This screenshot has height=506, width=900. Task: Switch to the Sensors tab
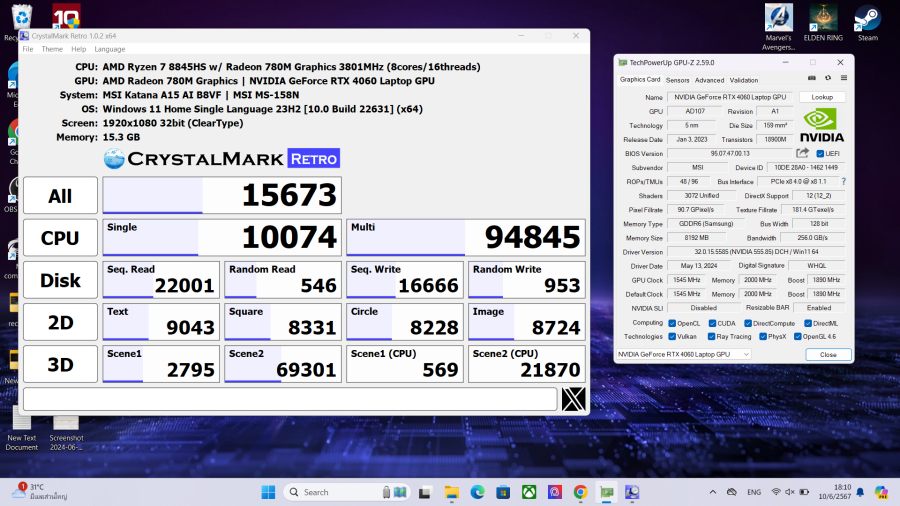[x=677, y=80]
